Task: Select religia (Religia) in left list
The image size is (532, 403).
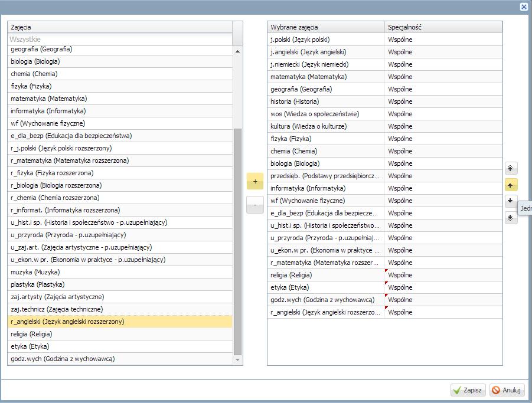Action: pyautogui.click(x=120, y=334)
